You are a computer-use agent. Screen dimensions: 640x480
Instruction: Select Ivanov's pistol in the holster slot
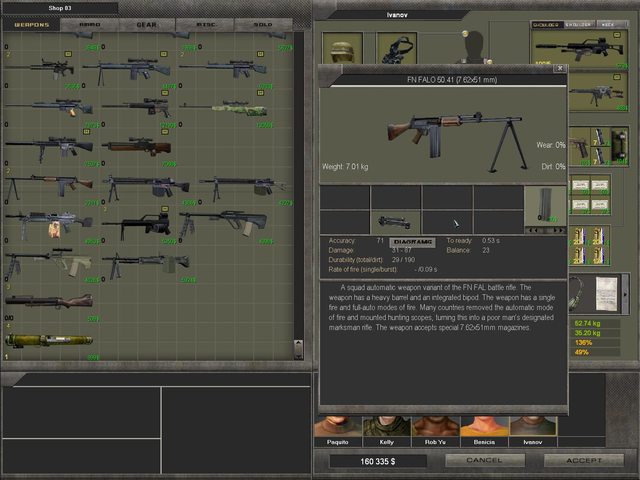(580, 147)
